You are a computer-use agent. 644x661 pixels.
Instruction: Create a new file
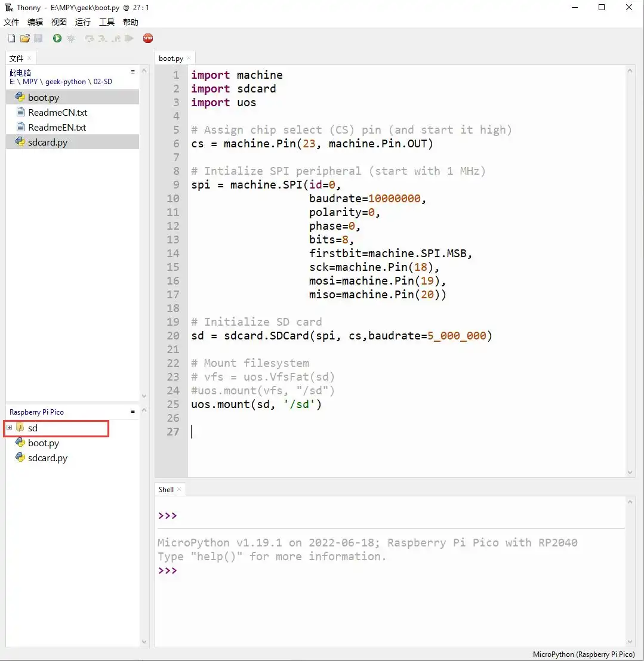[x=11, y=38]
